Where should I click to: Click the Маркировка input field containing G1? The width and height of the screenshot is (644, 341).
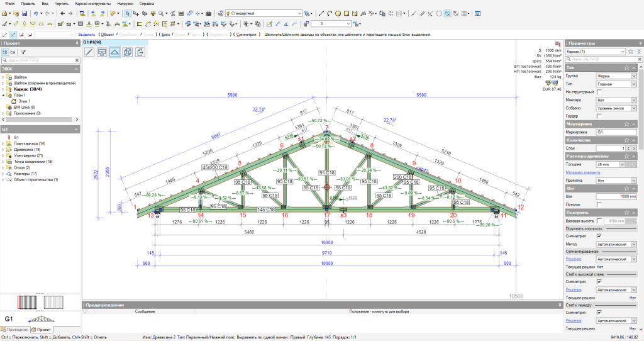(616, 132)
